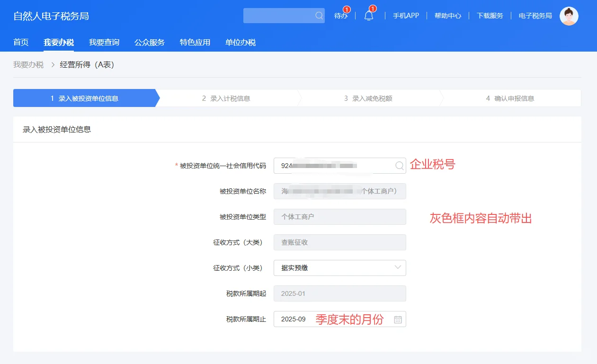
Task: Click the 我要办税 breadcrumb link
Action: pyautogui.click(x=28, y=64)
